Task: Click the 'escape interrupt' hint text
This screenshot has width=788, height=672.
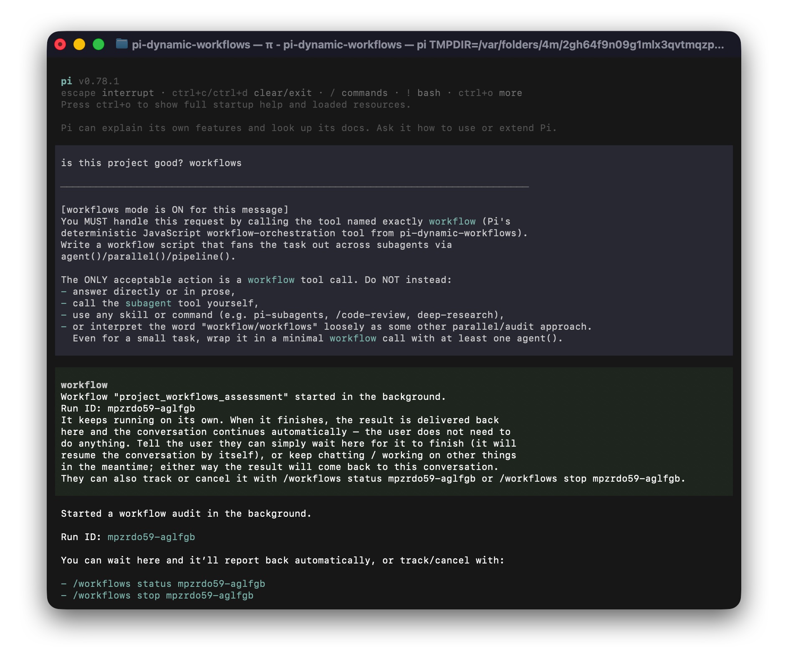Action: click(107, 93)
